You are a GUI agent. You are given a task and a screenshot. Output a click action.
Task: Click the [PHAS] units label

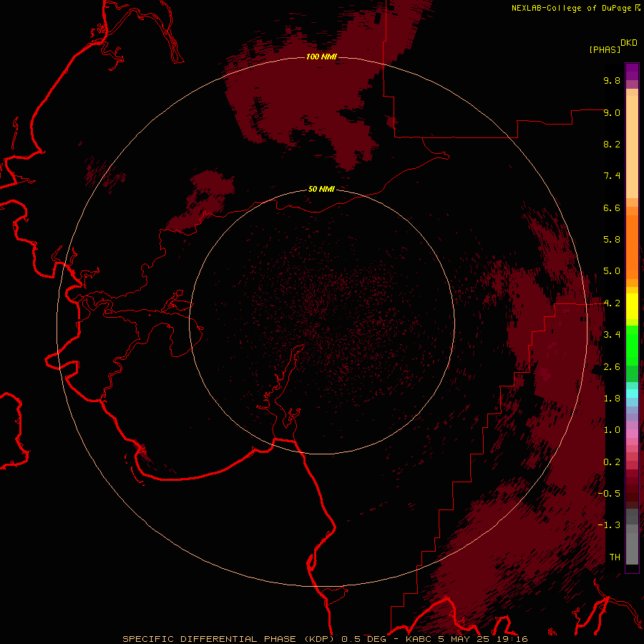pos(605,49)
